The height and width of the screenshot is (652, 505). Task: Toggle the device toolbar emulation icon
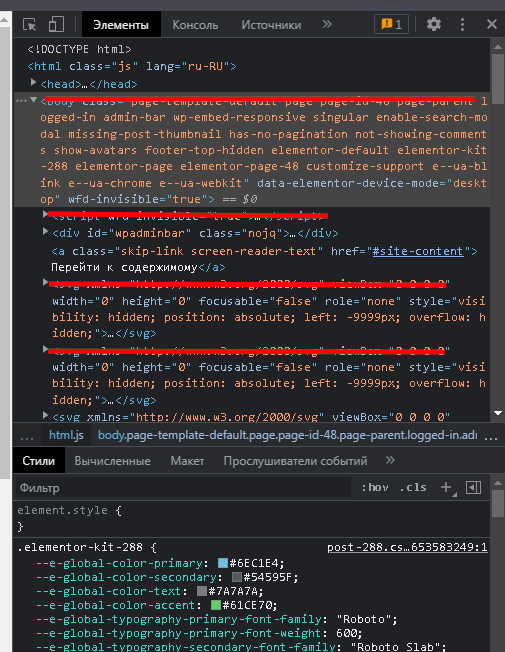pos(56,25)
